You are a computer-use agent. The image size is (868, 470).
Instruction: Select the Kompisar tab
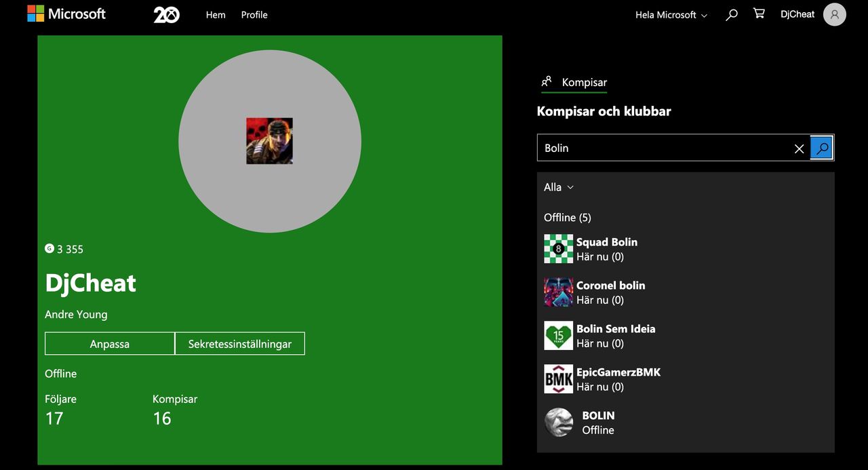point(574,83)
